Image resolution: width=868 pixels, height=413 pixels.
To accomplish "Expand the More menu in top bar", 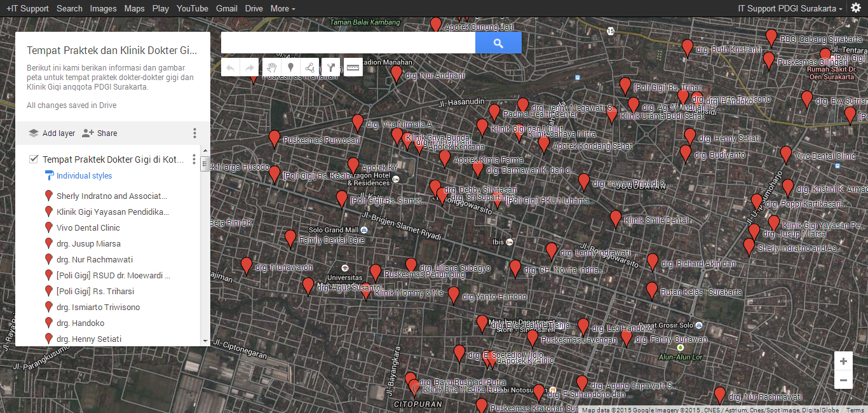I will coord(283,8).
